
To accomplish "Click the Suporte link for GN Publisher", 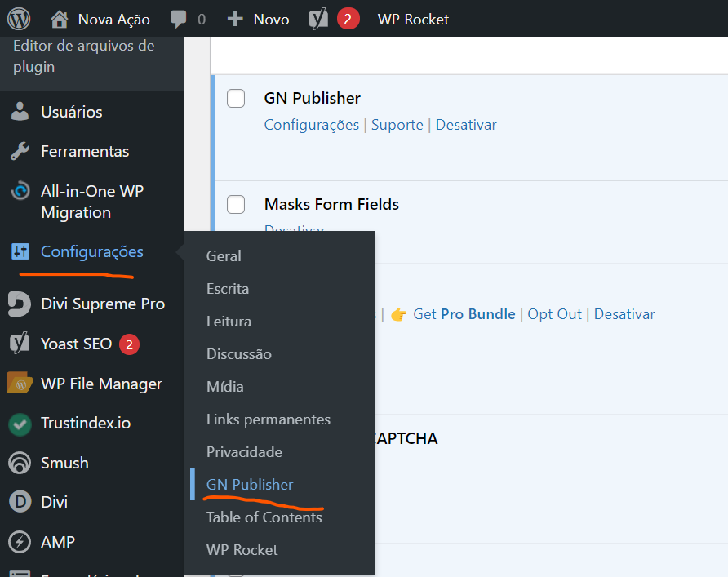I will (x=397, y=124).
